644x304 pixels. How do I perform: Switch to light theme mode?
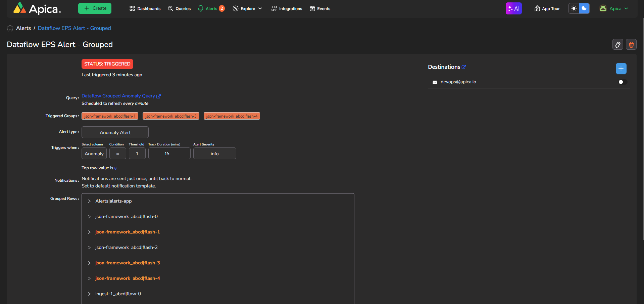pos(574,8)
